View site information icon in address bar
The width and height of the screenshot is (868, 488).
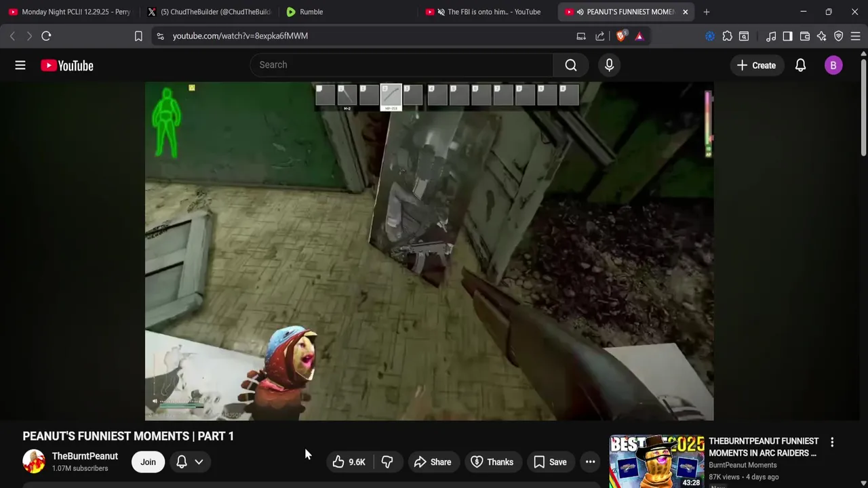click(160, 36)
